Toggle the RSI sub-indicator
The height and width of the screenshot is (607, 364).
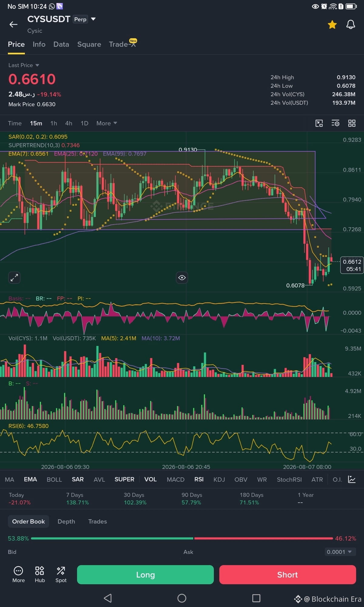click(199, 480)
